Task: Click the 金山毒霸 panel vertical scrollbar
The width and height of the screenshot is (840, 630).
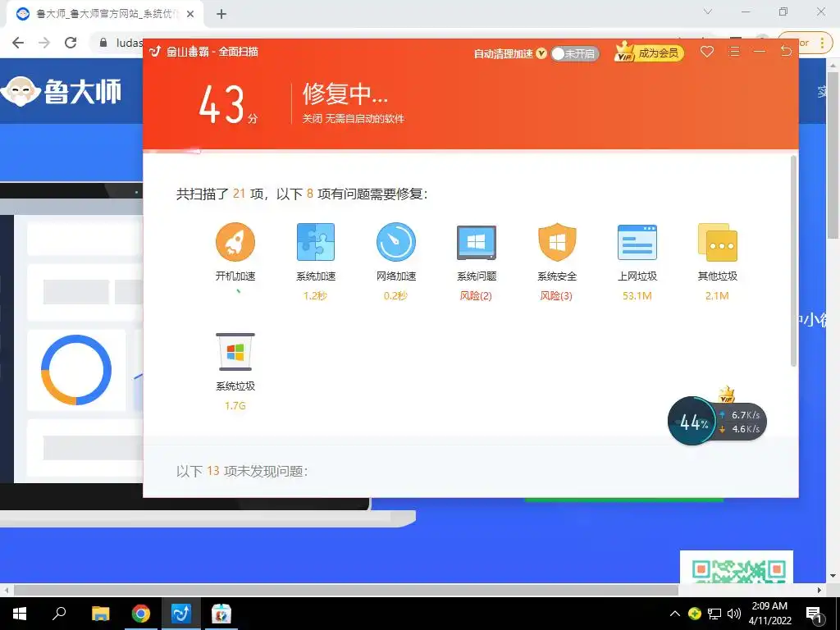Action: pyautogui.click(x=793, y=261)
